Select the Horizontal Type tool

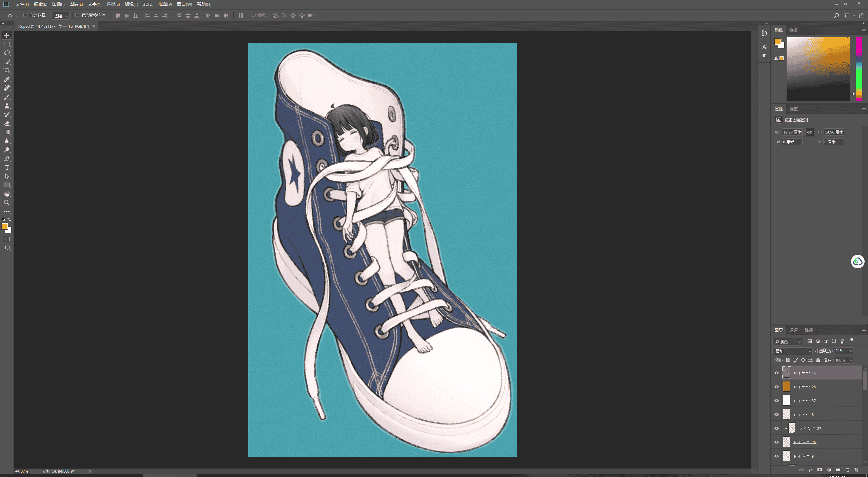tap(7, 167)
